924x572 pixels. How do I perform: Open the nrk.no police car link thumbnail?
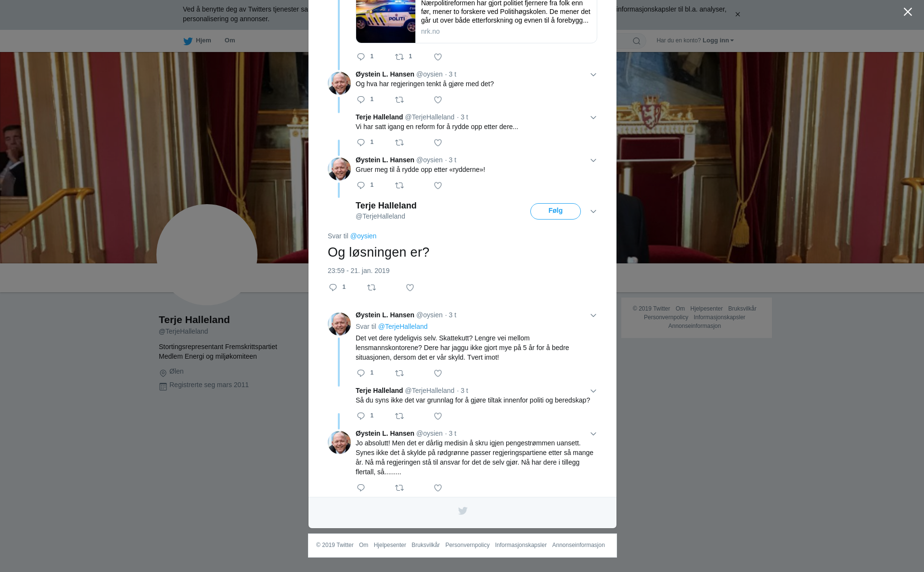385,21
